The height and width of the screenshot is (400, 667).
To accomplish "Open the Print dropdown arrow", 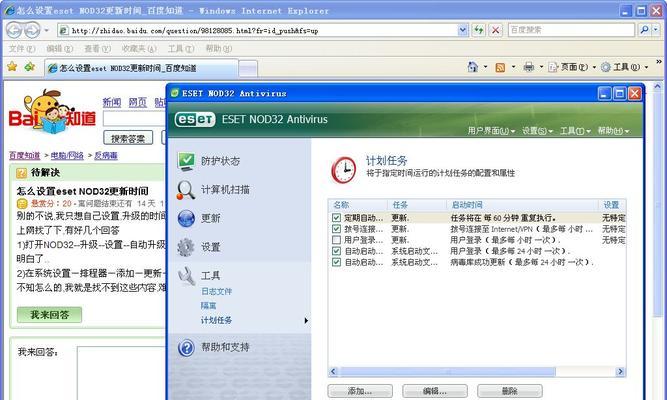I will pyautogui.click(x=541, y=67).
